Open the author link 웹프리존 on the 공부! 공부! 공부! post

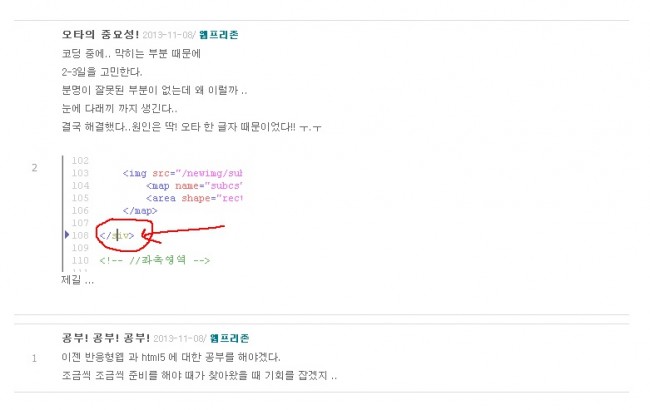229,338
